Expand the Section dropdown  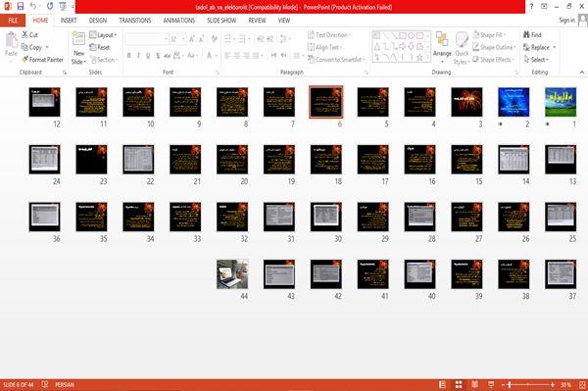tap(104, 59)
